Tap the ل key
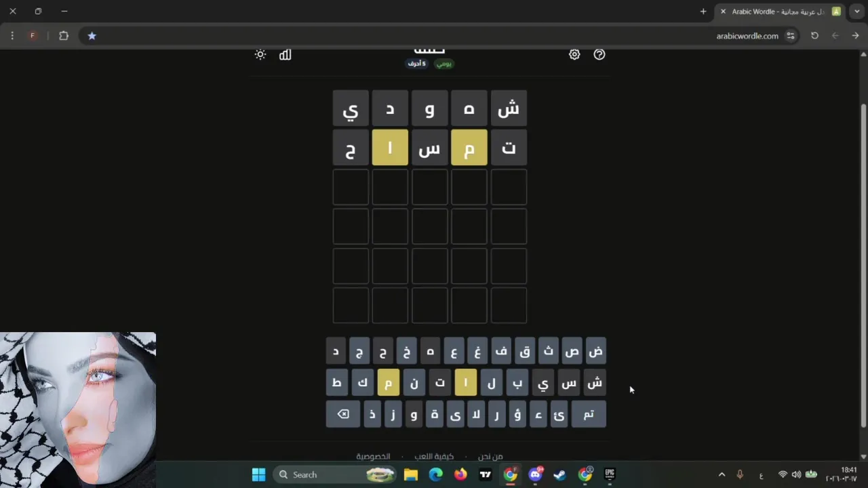This screenshot has height=488, width=868. point(491,383)
